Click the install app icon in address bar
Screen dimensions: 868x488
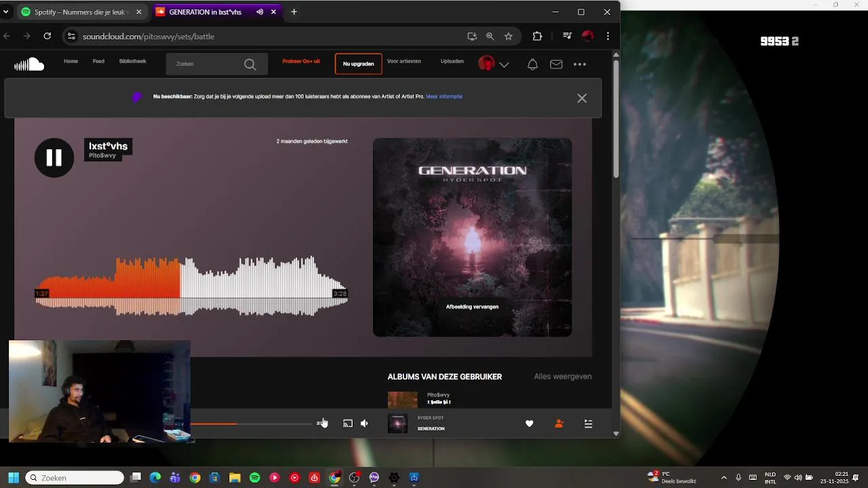click(472, 36)
